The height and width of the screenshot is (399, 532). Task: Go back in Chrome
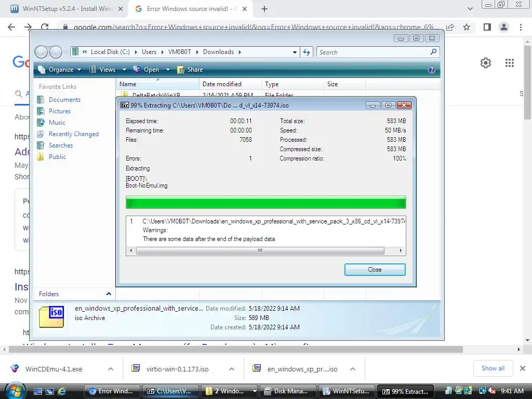[x=11, y=27]
